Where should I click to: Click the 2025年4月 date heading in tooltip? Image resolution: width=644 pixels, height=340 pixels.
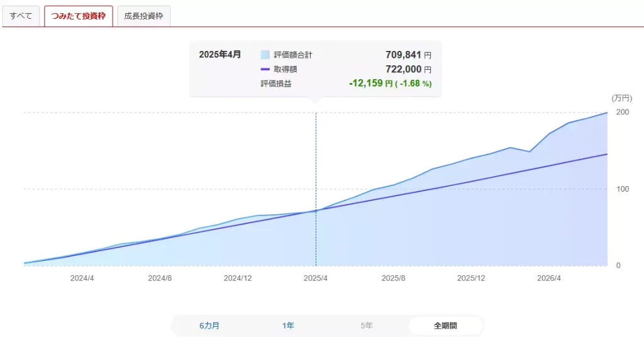[220, 55]
